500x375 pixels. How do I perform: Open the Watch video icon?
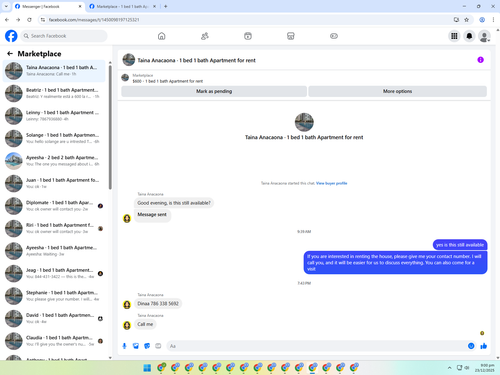[x=248, y=36]
